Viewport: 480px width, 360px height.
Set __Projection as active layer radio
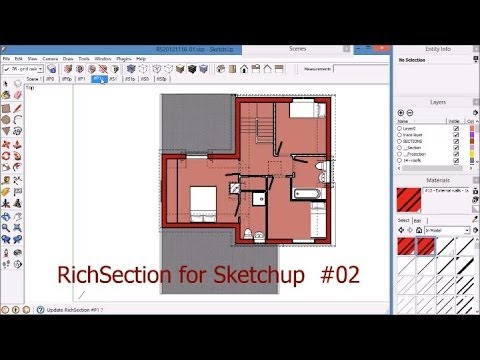click(399, 154)
